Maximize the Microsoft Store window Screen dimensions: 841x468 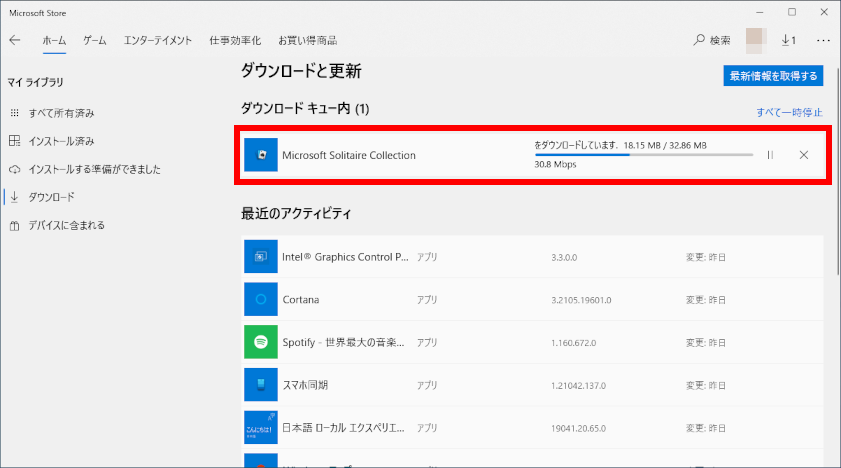point(792,12)
